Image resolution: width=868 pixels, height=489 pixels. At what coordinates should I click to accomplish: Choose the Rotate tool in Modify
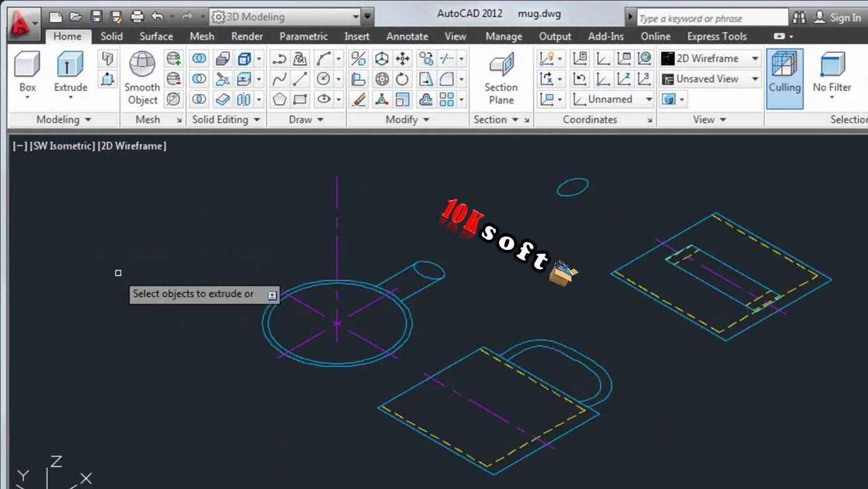402,79
